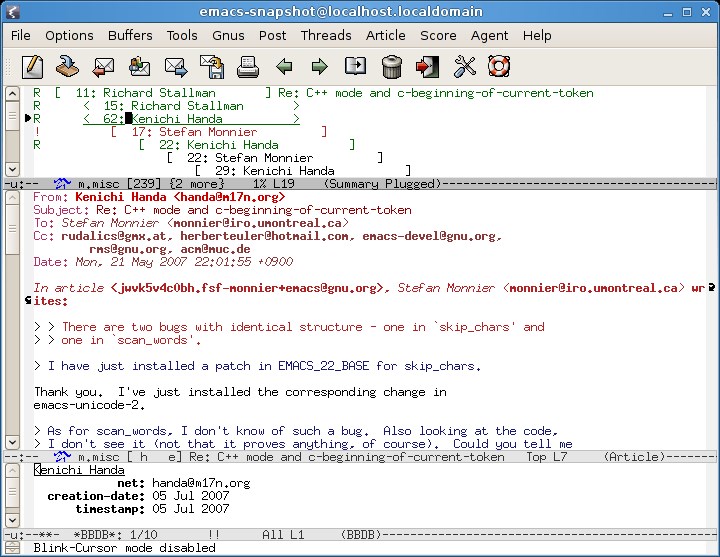The height and width of the screenshot is (557, 720).
Task: Open the Agent menu
Action: 489,35
